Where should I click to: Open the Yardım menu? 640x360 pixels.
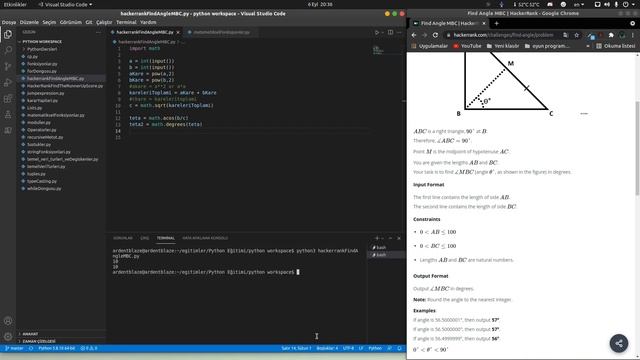148,22
